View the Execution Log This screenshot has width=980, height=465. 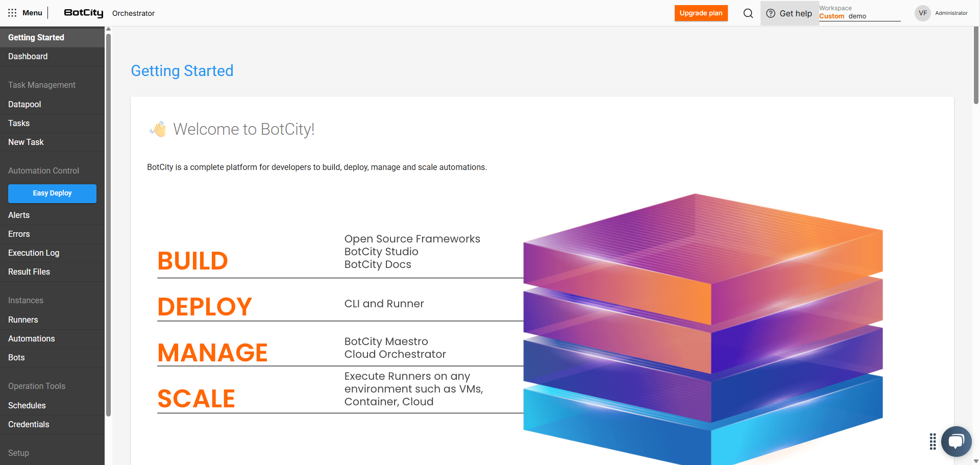coord(52,253)
